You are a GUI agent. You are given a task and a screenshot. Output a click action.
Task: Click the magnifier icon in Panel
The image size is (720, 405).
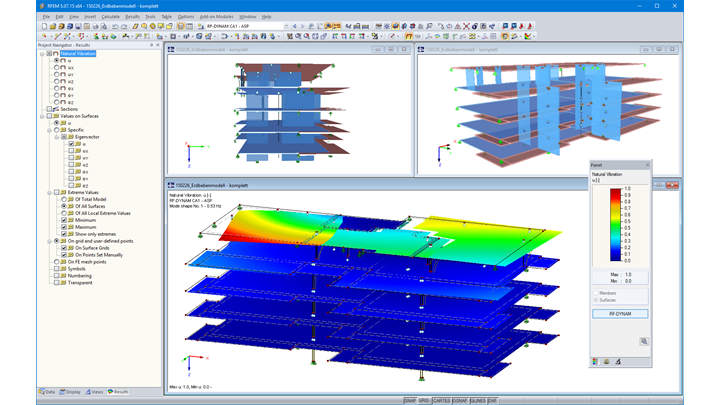644,341
